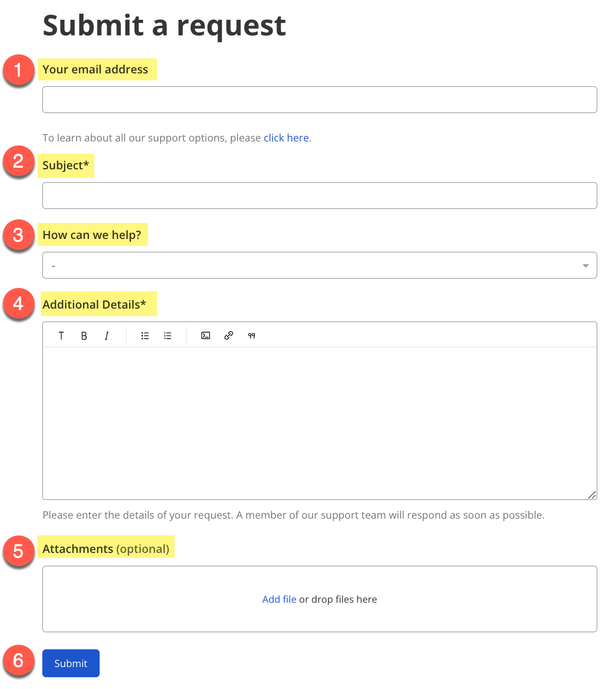
Task: Open the paragraph text style tool
Action: coord(61,336)
